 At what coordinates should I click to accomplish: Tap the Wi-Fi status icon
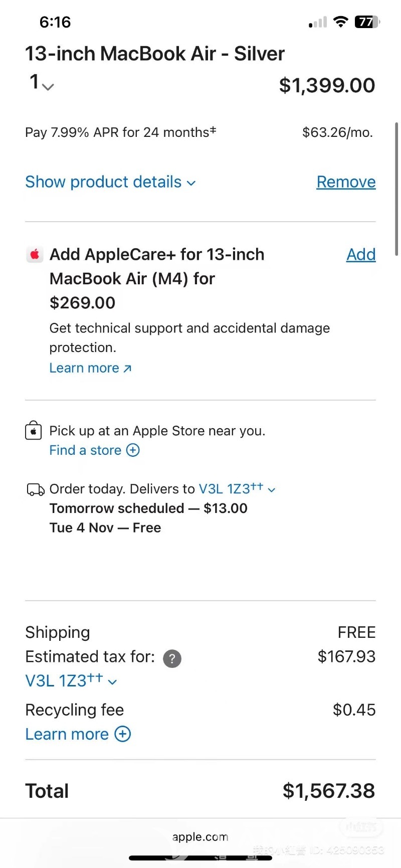tap(341, 22)
